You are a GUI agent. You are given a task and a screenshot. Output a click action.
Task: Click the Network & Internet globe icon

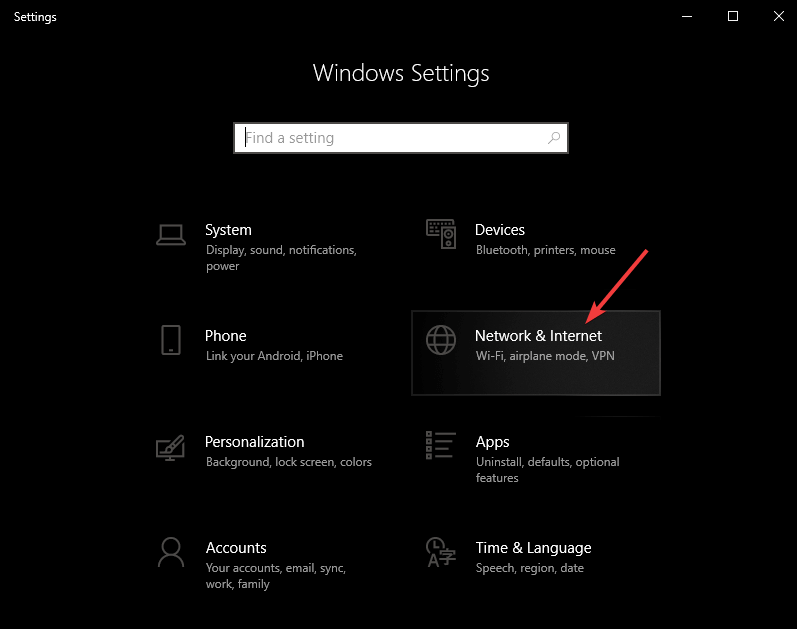(441, 340)
